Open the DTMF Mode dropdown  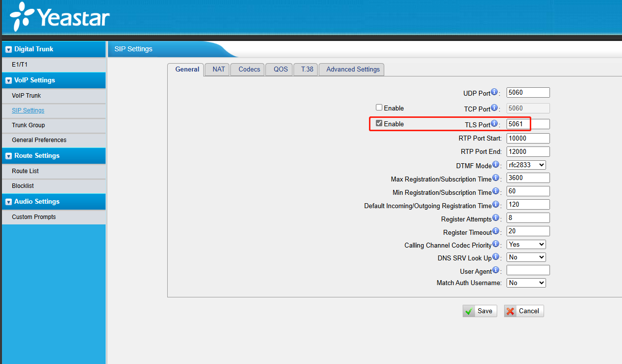(526, 165)
